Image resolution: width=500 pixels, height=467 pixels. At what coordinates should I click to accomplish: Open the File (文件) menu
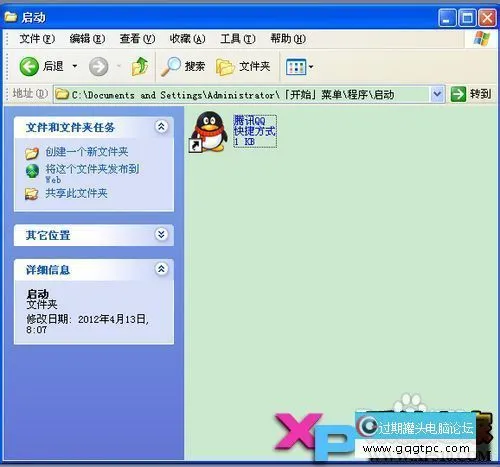tap(37, 39)
